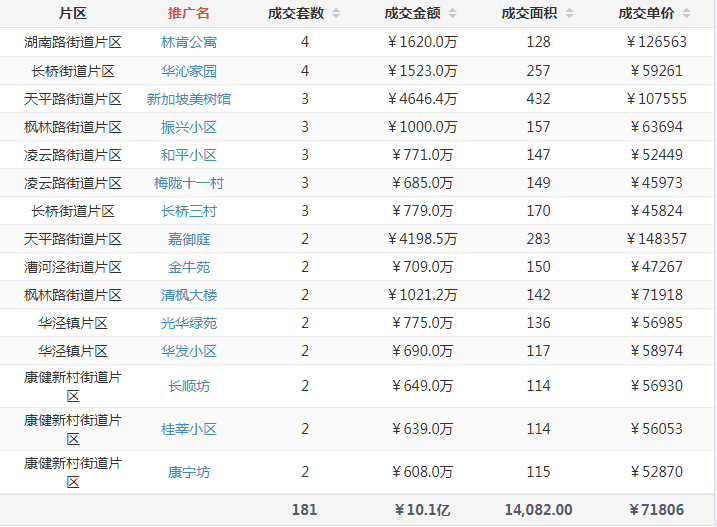Open the 华发小区 link
This screenshot has width=717, height=527.
point(189,351)
